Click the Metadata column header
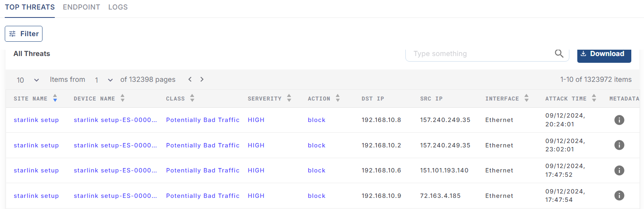This screenshot has height=209, width=644. 624,99
